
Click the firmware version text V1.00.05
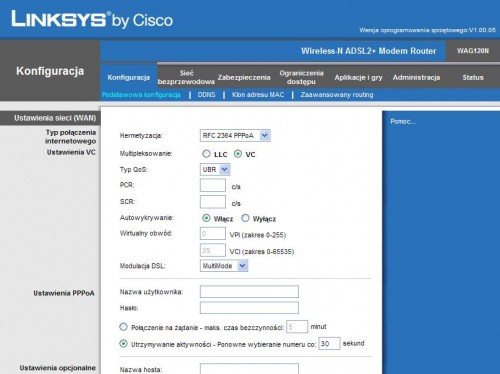[482, 30]
